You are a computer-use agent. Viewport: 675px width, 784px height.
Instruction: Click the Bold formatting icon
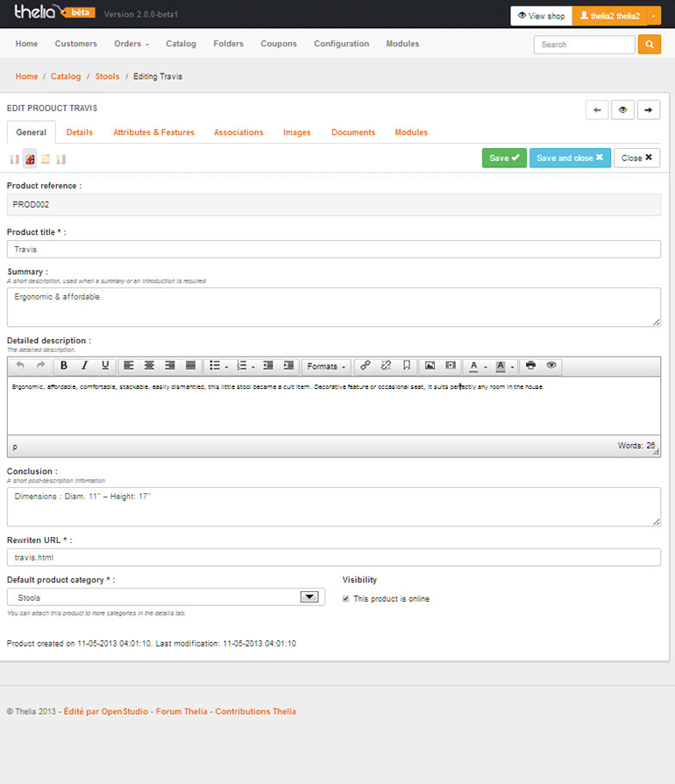click(64, 366)
